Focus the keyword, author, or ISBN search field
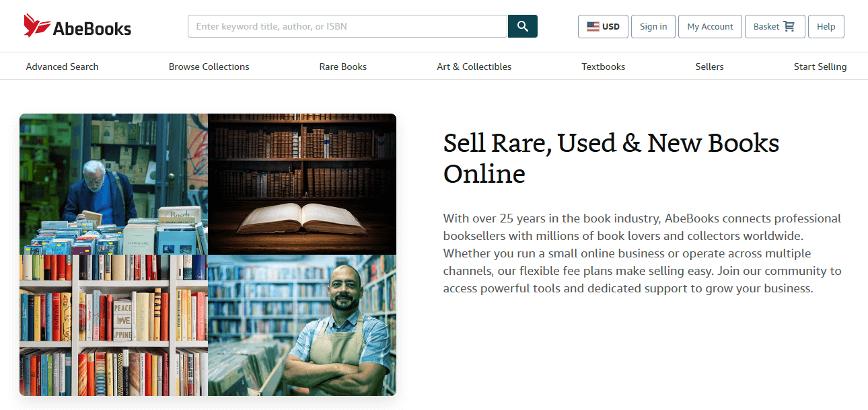Viewport: 868px width, 410px height. coord(347,27)
